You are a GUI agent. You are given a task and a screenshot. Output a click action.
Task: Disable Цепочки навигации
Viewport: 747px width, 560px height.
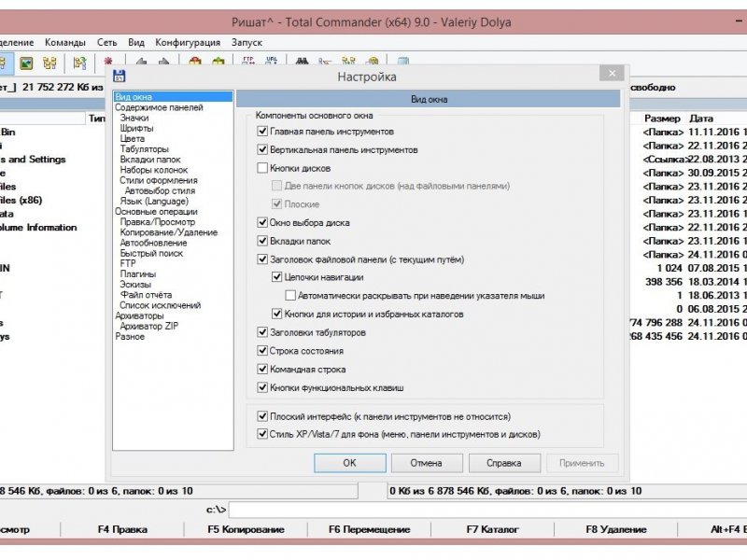pos(276,276)
